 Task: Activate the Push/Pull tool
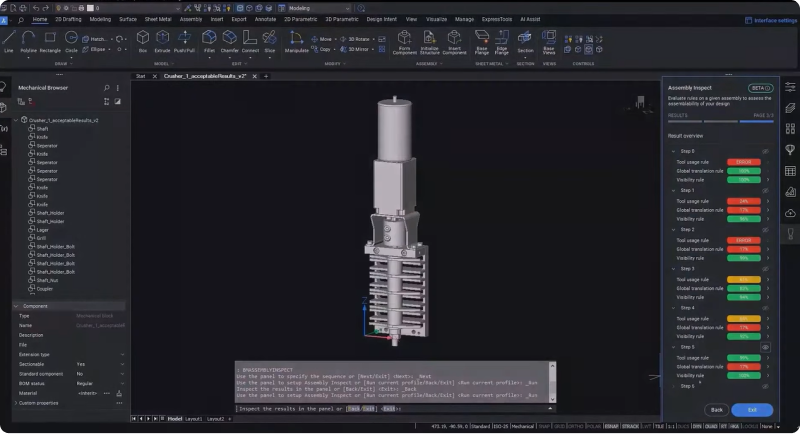tap(184, 41)
